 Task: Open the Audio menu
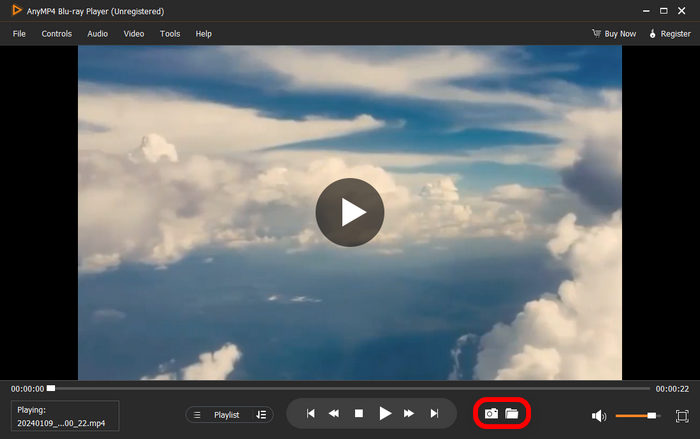(x=97, y=34)
